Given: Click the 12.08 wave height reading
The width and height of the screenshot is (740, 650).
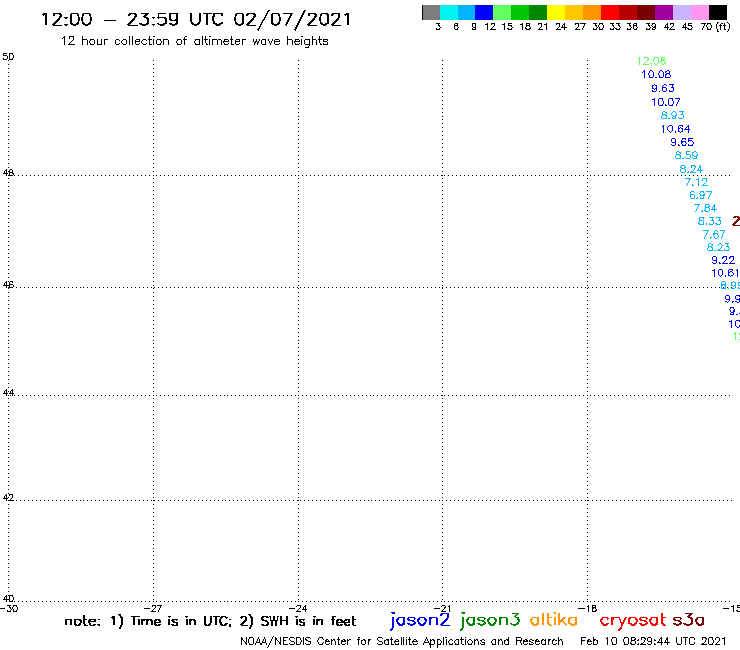Looking at the screenshot, I should tap(651, 61).
